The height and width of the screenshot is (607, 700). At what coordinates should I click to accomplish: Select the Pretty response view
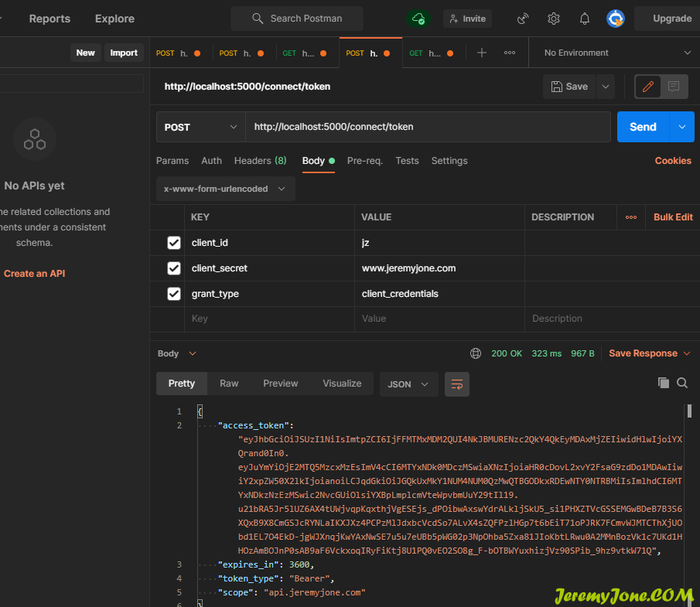182,384
